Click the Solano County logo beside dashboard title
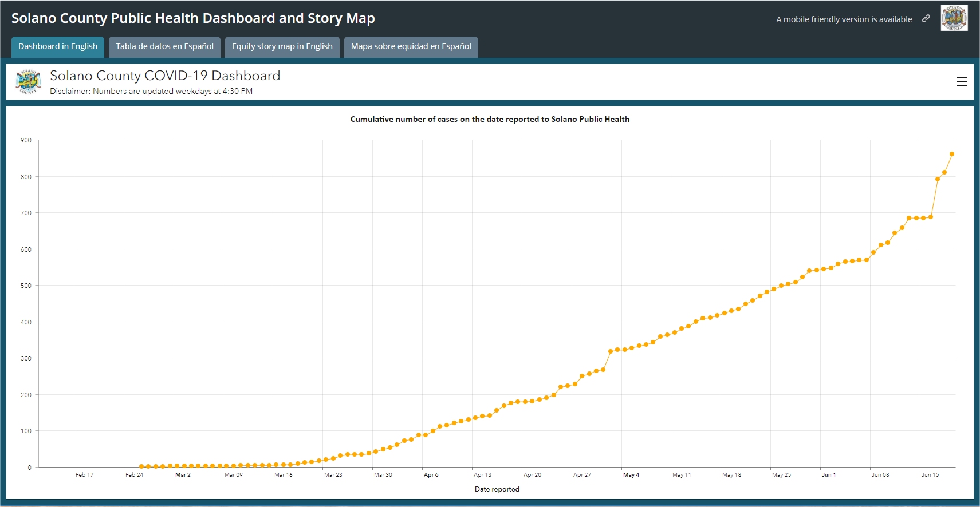 28,82
